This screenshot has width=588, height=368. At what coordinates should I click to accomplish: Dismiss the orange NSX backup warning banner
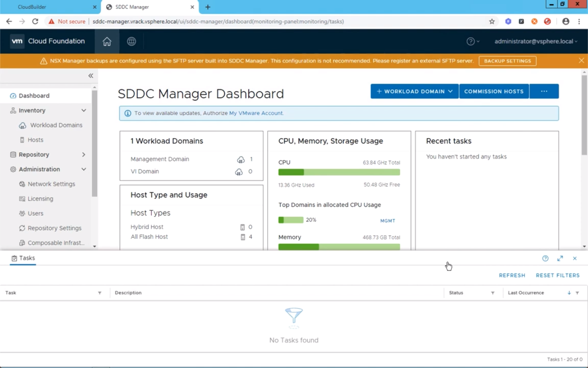582,61
